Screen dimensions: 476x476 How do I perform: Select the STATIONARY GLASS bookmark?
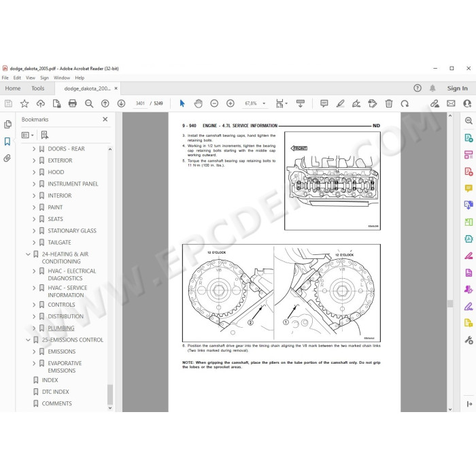point(72,231)
